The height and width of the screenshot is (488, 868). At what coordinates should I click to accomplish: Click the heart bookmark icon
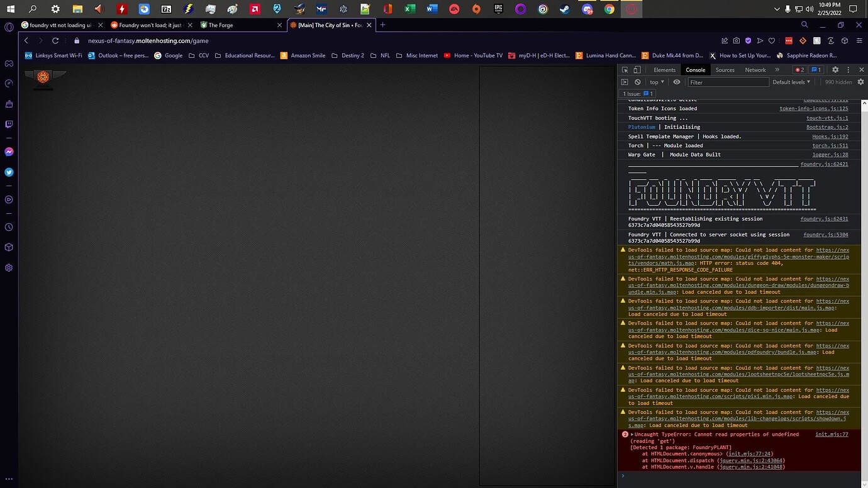(771, 40)
